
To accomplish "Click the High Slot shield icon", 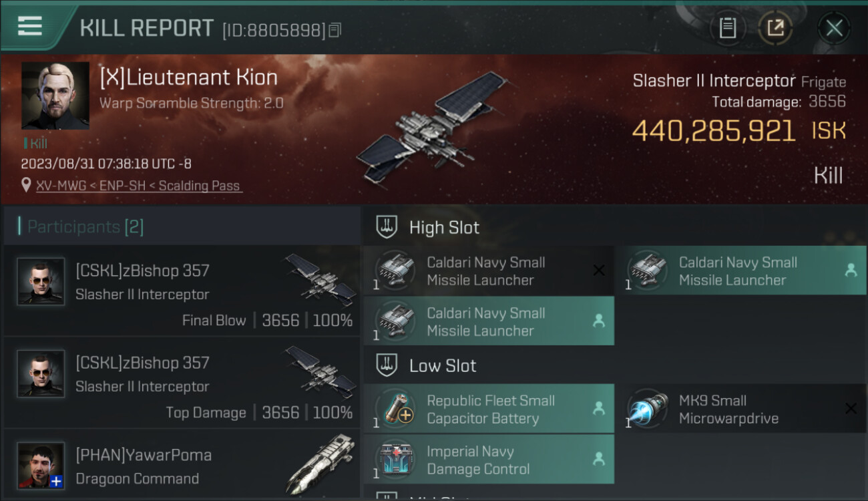I will point(387,227).
